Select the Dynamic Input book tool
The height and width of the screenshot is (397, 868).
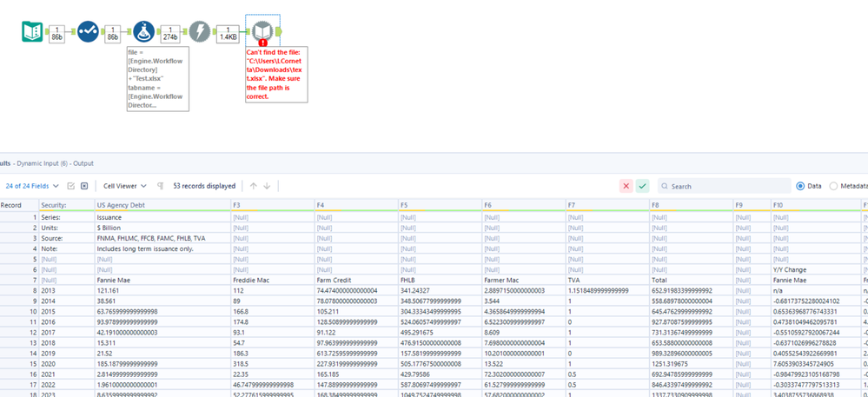[263, 30]
